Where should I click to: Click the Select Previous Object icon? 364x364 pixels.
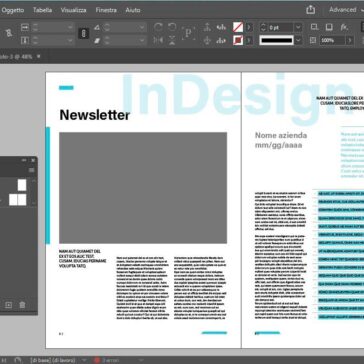pos(221,27)
